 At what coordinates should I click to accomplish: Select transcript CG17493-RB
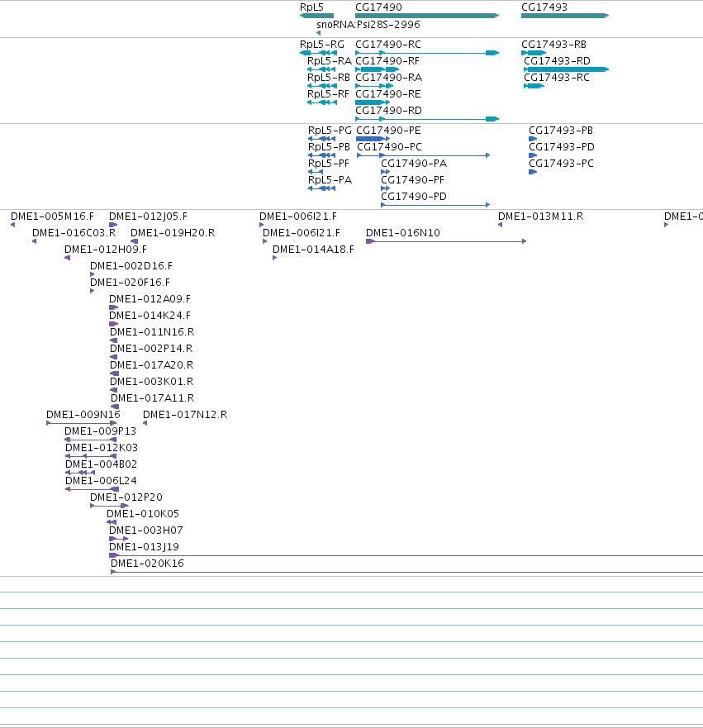coord(534,53)
